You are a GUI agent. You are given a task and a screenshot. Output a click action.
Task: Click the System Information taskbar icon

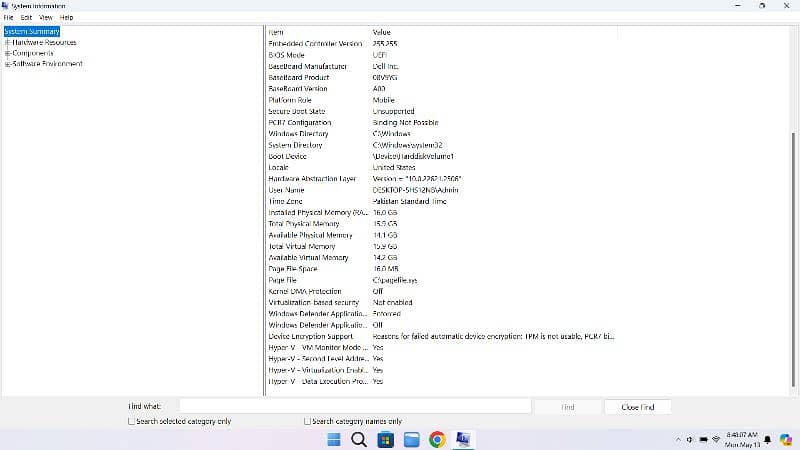[464, 439]
